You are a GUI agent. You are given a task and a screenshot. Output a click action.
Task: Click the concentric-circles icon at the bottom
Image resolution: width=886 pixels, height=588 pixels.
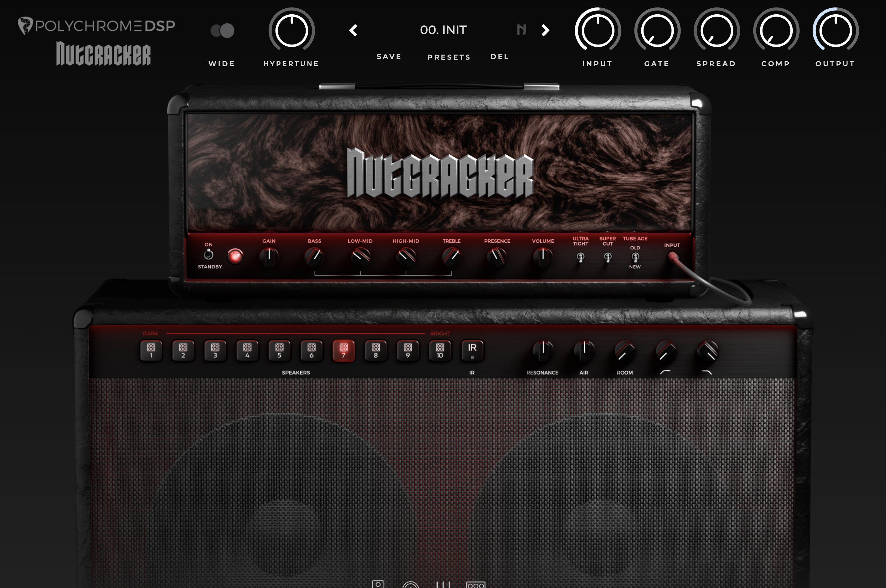coord(410,585)
